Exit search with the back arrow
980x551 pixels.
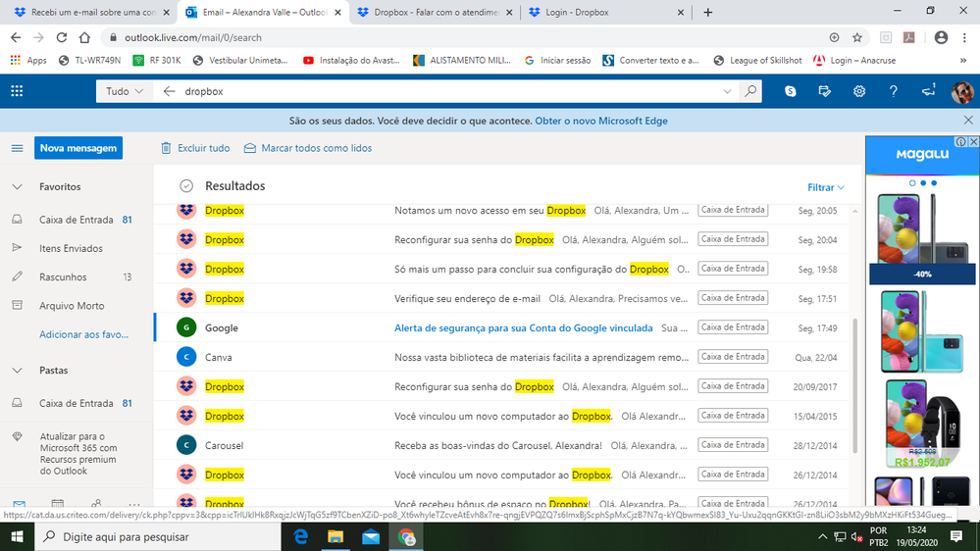(169, 91)
